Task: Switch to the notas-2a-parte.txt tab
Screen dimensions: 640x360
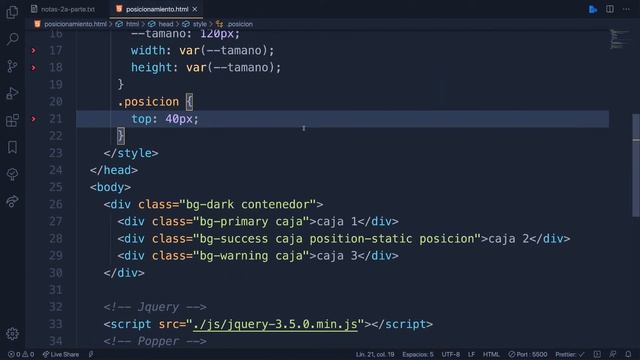Action: pos(63,9)
